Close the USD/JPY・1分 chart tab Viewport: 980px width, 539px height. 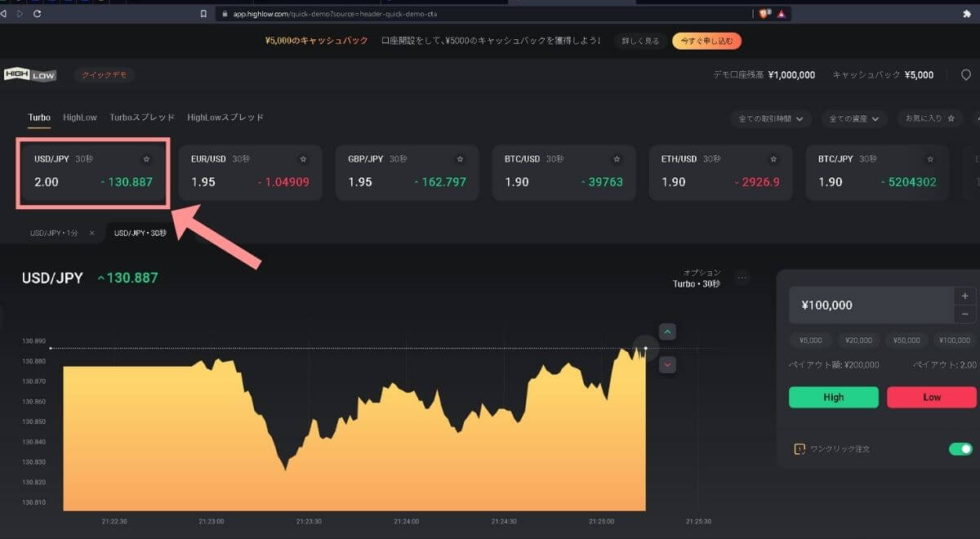click(91, 233)
